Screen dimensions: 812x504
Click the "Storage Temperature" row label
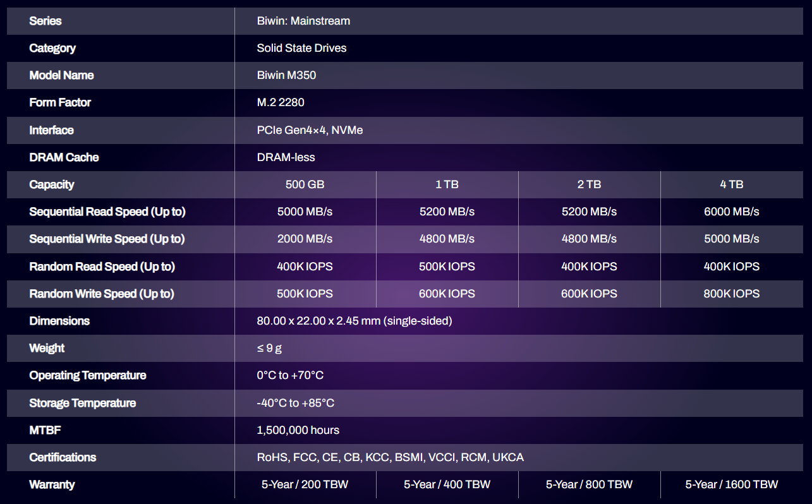(82, 403)
